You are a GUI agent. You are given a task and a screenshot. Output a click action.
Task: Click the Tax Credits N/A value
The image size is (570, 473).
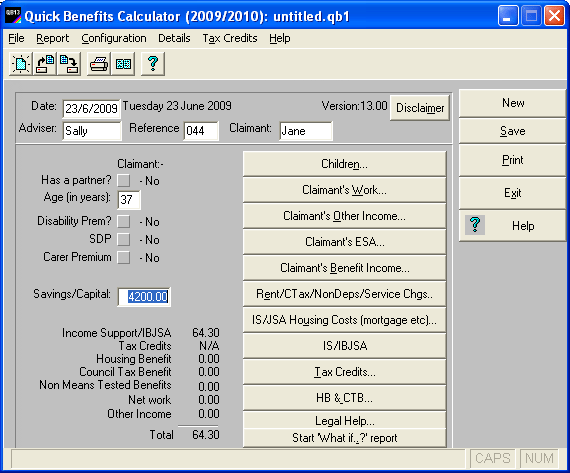point(209,346)
